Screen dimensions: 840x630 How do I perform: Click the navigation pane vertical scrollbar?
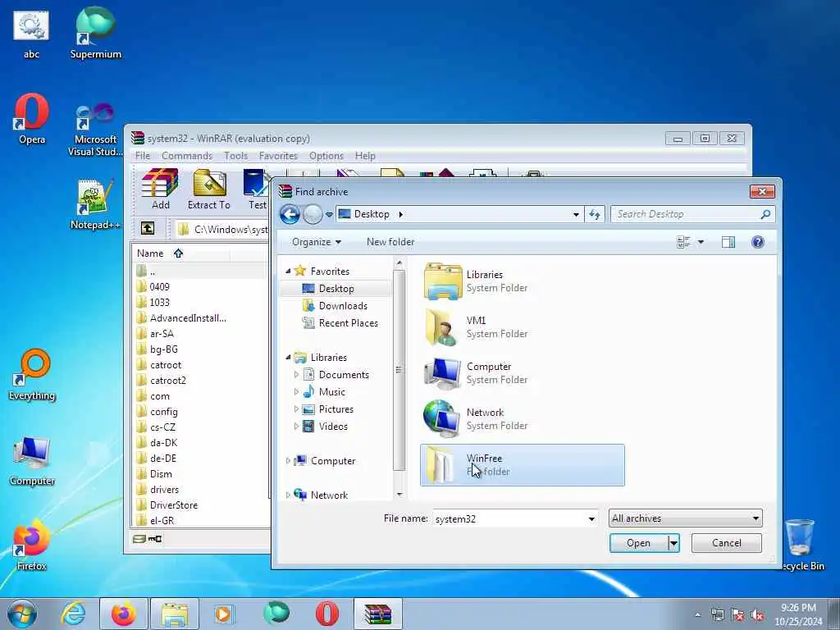point(399,370)
